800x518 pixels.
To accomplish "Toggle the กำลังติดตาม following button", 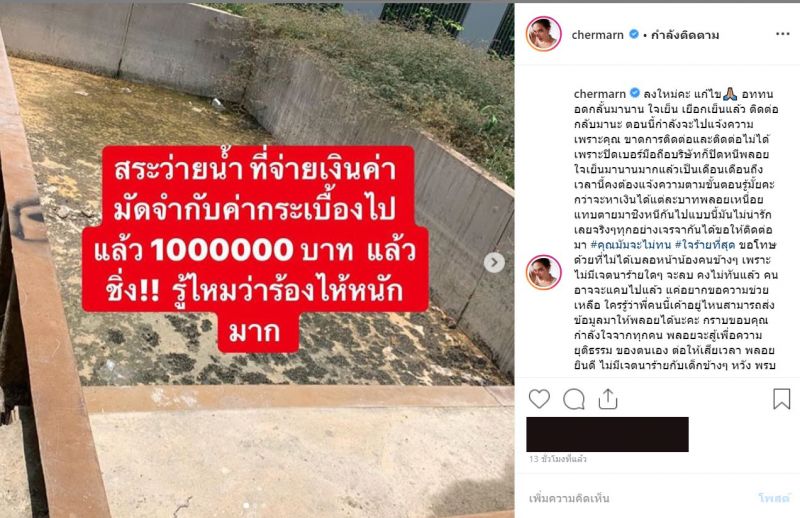I will pyautogui.click(x=685, y=35).
